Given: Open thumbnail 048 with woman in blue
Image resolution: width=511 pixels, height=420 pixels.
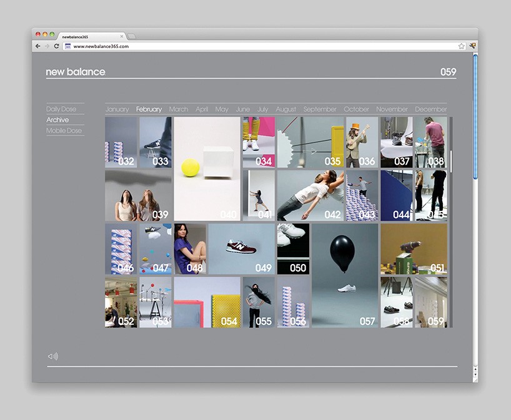Looking at the screenshot, I should 190,249.
